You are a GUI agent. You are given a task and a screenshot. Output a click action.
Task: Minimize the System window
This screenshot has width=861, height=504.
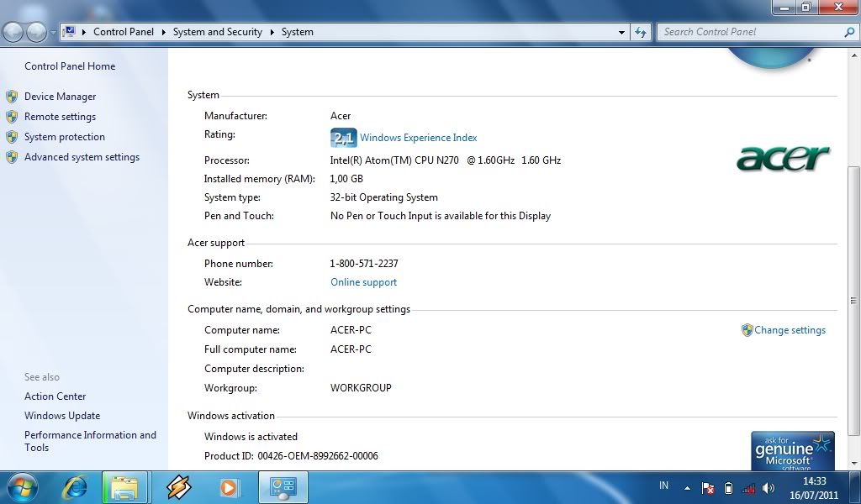coord(784,7)
